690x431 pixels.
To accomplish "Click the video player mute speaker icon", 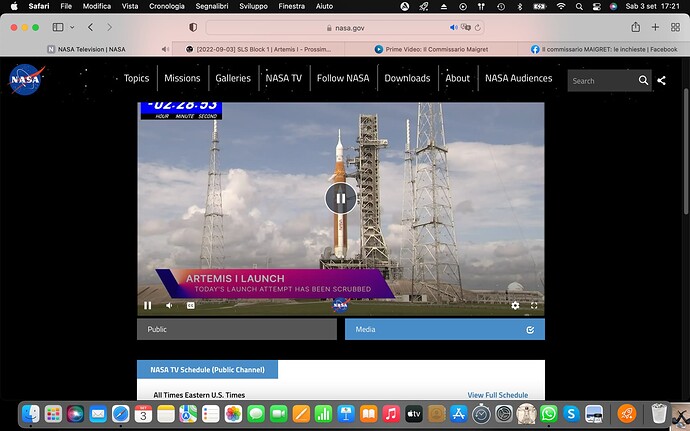I will pos(169,305).
